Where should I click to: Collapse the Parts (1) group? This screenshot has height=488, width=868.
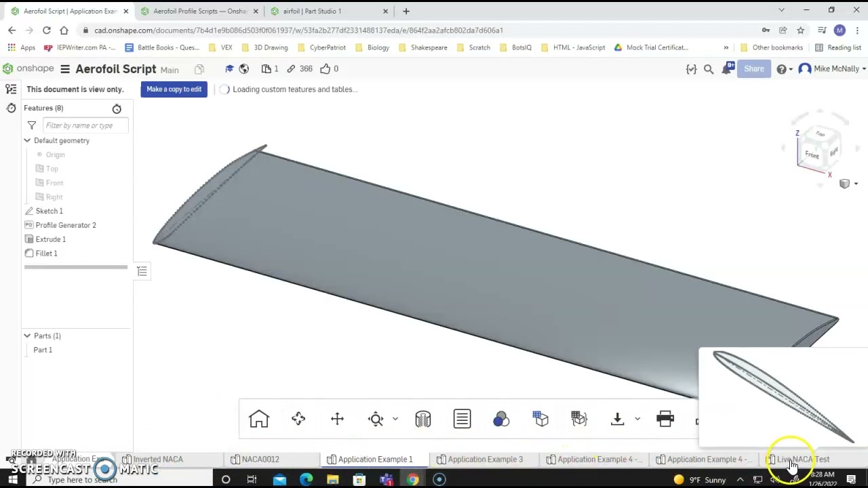click(27, 335)
